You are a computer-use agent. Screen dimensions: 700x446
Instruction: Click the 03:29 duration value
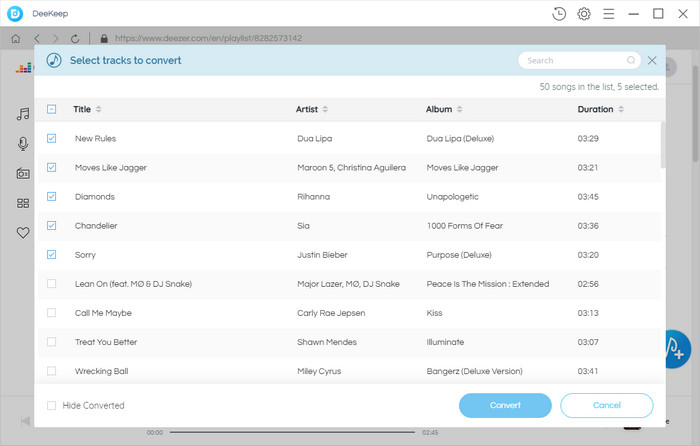[x=588, y=138]
